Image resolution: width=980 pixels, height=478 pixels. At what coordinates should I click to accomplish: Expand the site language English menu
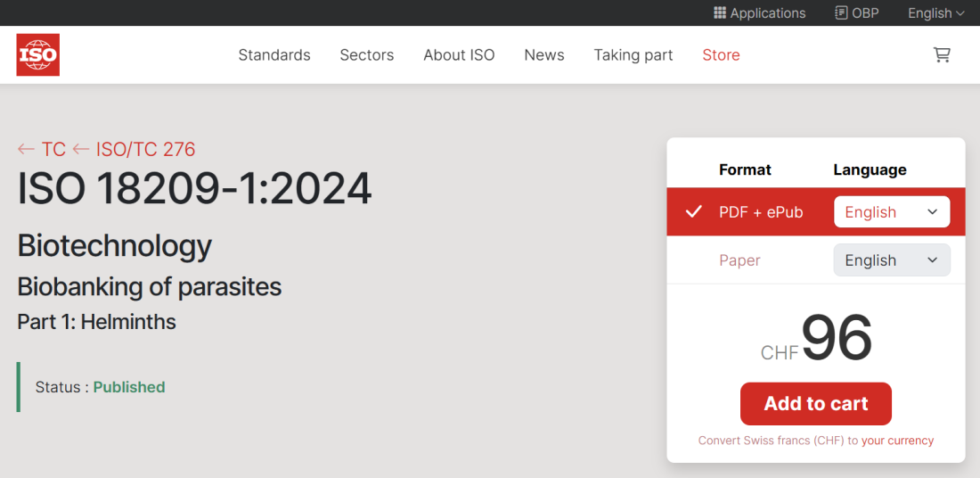936,13
